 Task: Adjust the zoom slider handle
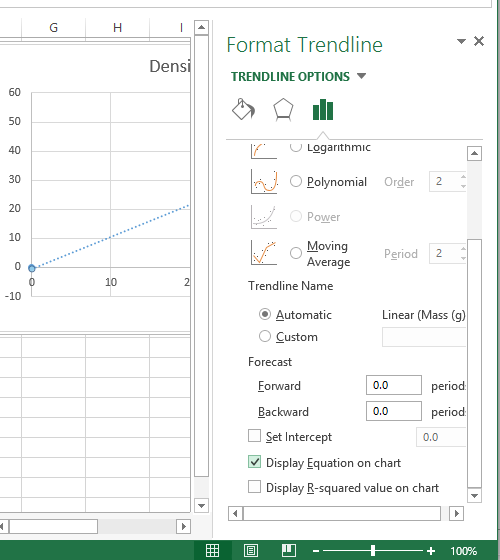[x=373, y=551]
